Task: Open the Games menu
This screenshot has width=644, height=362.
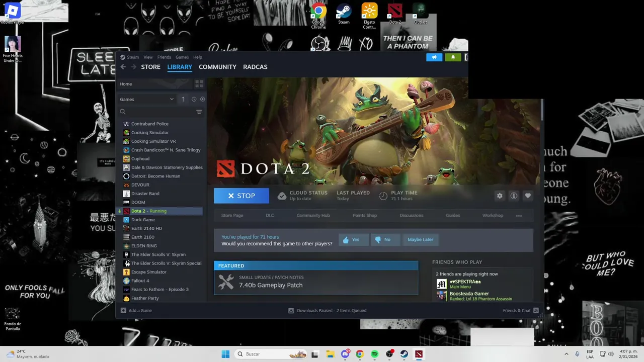Action: click(x=182, y=57)
